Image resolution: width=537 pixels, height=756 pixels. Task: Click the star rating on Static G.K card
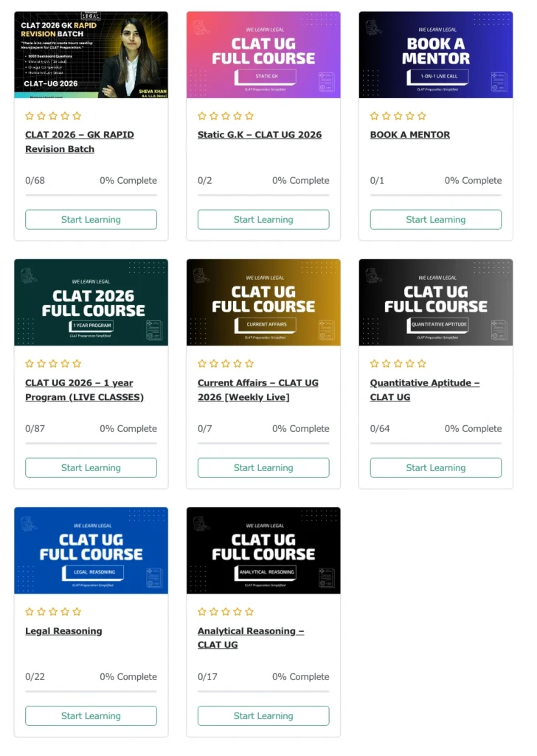226,116
